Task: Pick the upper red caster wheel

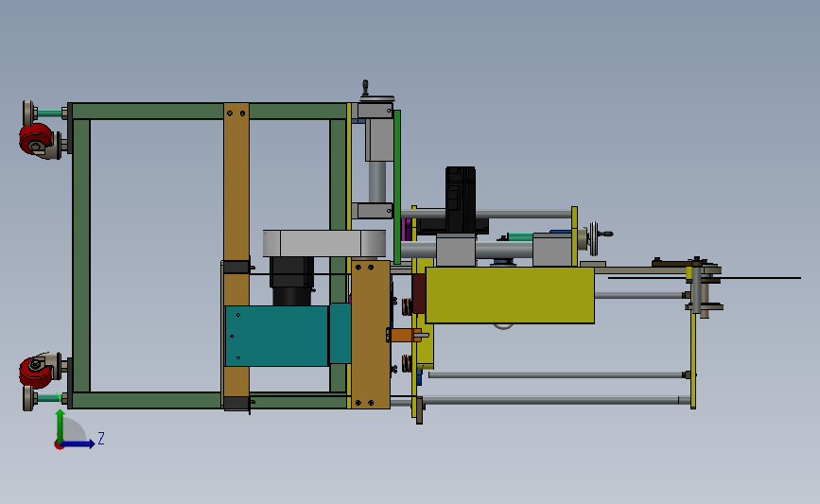Action: coord(36,139)
